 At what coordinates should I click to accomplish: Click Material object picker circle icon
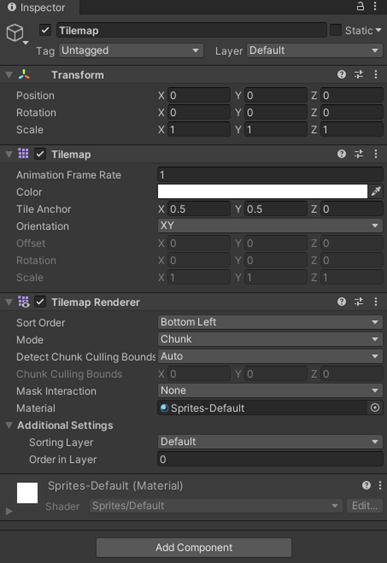(375, 408)
